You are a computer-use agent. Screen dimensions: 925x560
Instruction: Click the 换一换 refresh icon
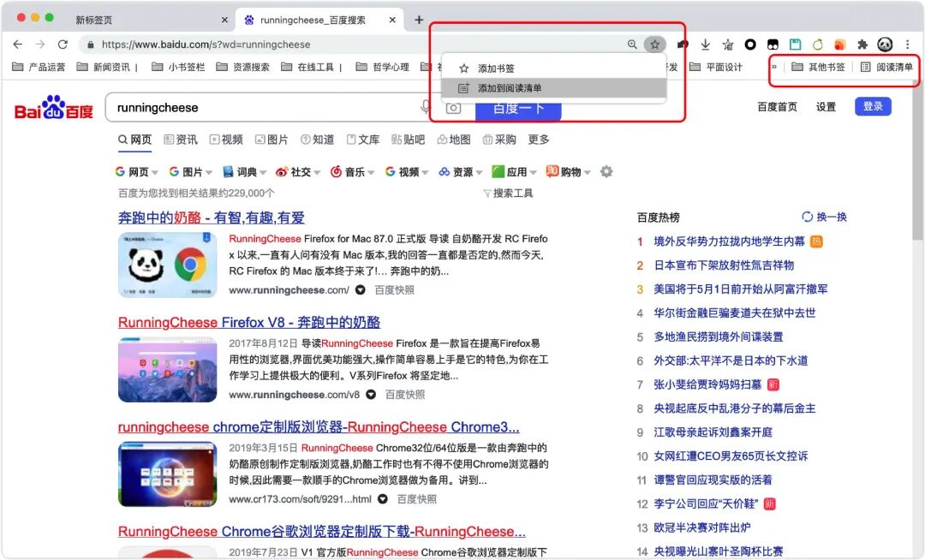[807, 217]
